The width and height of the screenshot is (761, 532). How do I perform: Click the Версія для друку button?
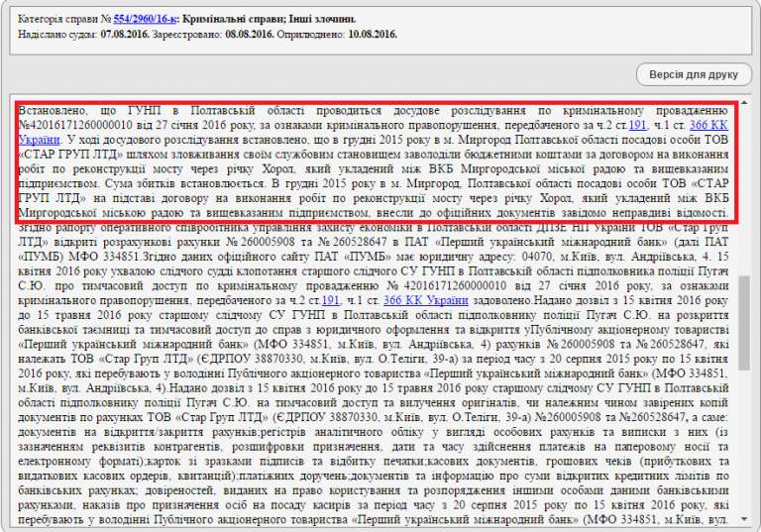click(693, 75)
